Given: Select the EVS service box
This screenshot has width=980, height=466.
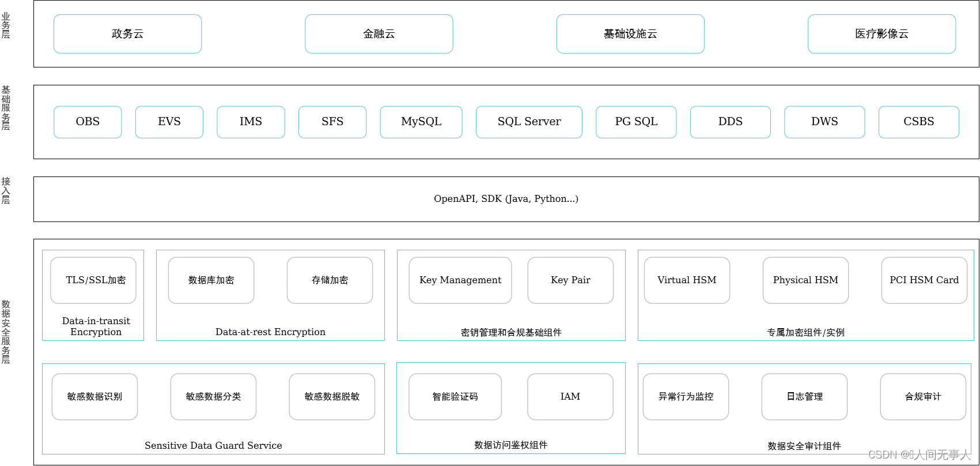Looking at the screenshot, I should tap(169, 122).
